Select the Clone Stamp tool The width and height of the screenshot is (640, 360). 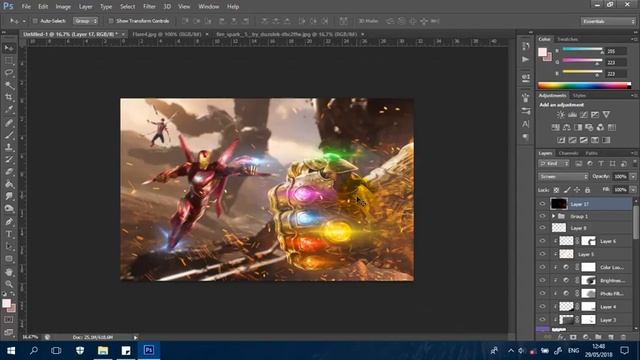coord(9,147)
